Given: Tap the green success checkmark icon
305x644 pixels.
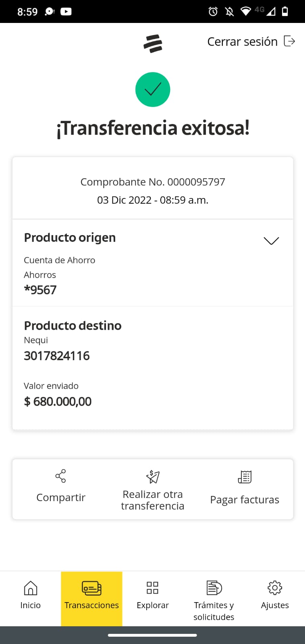Looking at the screenshot, I should 153,89.
